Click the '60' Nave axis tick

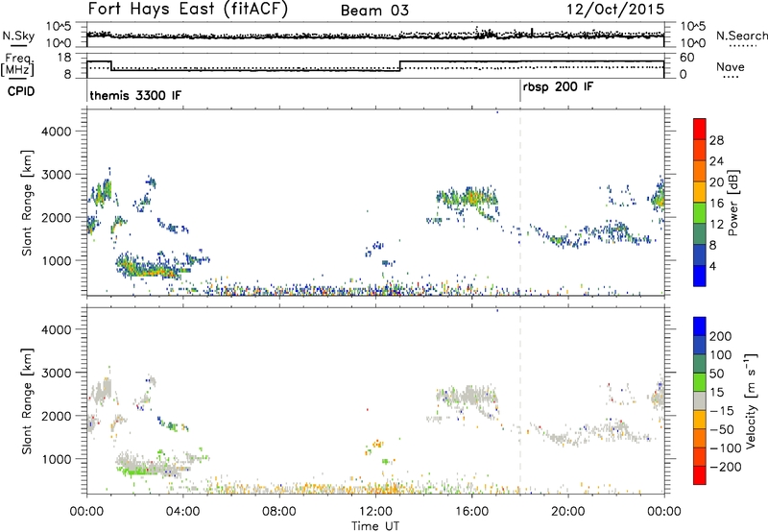686,58
